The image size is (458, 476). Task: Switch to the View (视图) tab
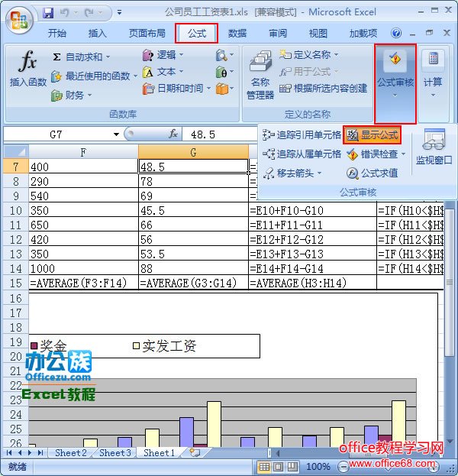[x=318, y=33]
